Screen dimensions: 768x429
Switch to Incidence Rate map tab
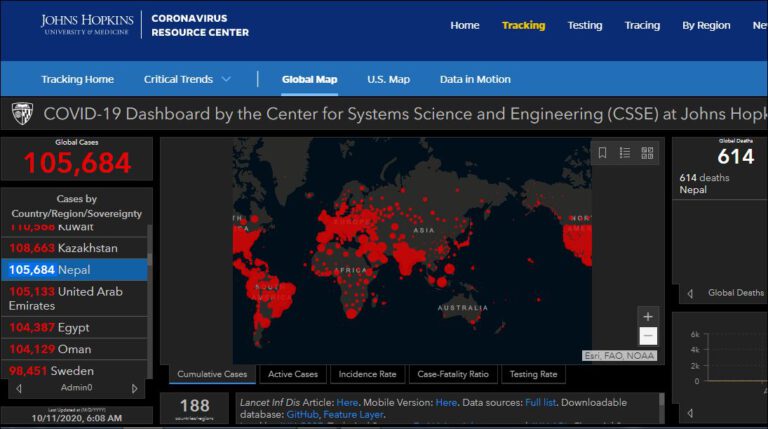tap(367, 374)
